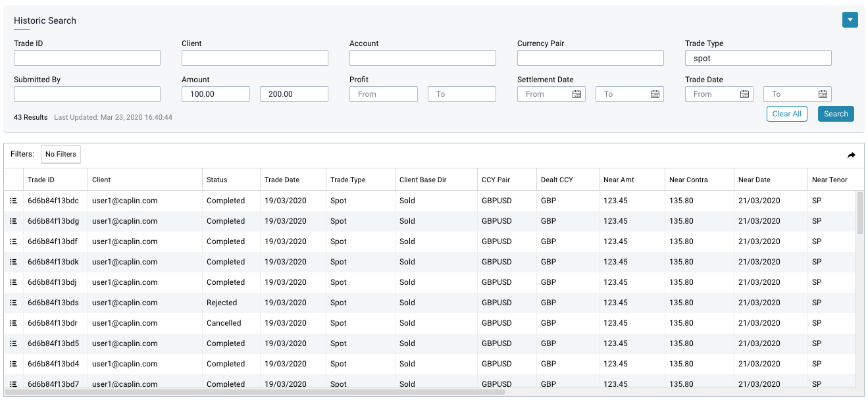Open calendar for Settlement Date To

655,94
